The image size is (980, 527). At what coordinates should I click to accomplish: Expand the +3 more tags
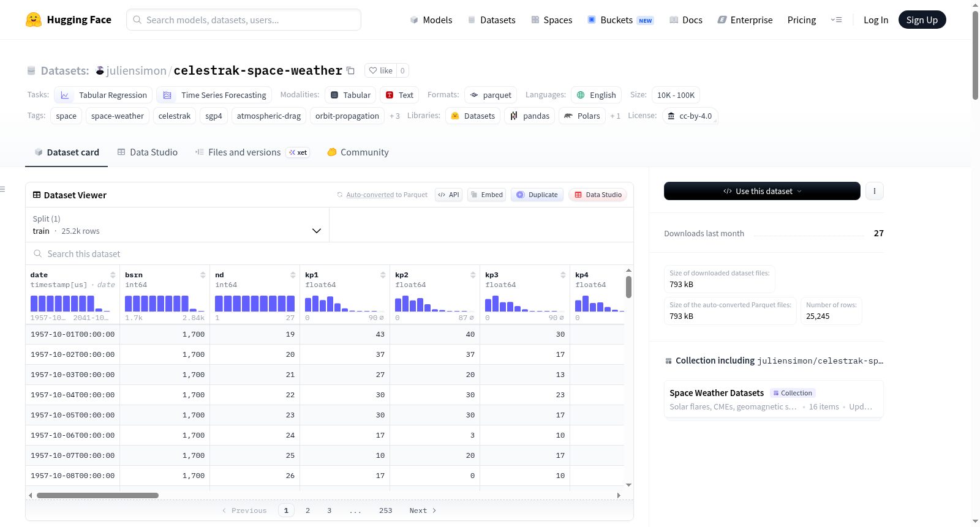[x=394, y=116]
